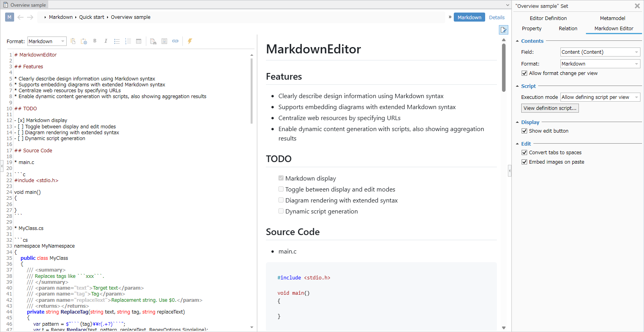The width and height of the screenshot is (644, 332).
Task: Open the editor Format dropdown
Action: pyautogui.click(x=47, y=41)
